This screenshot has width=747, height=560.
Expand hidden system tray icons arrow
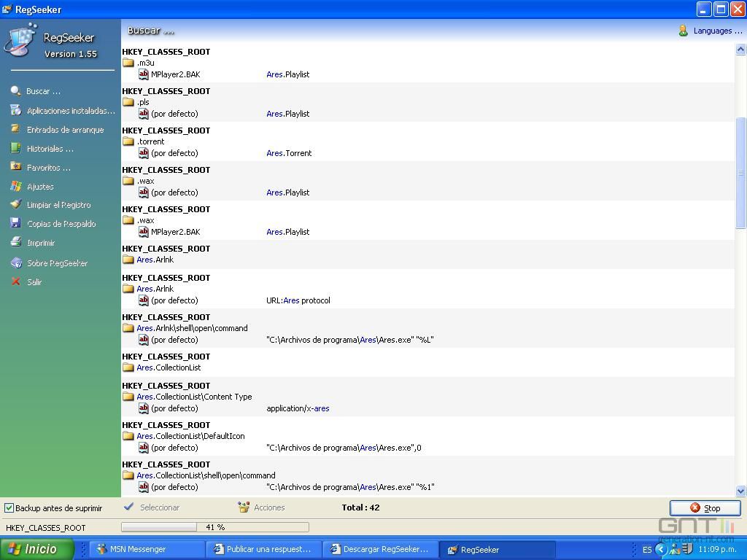tap(660, 549)
